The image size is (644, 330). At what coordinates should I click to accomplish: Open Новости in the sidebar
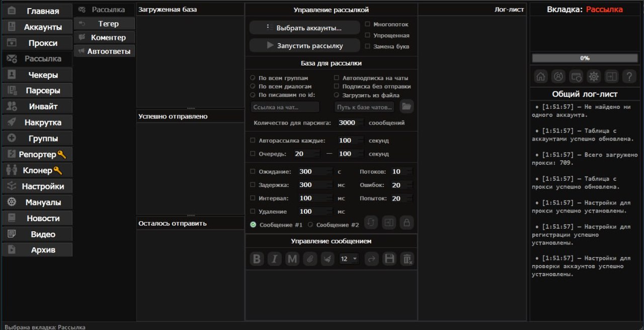click(37, 219)
